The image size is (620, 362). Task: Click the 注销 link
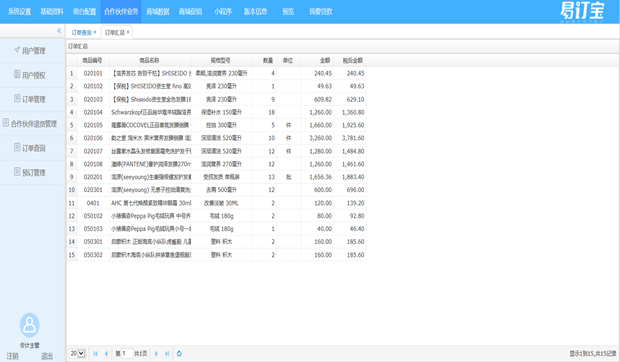coord(12,356)
